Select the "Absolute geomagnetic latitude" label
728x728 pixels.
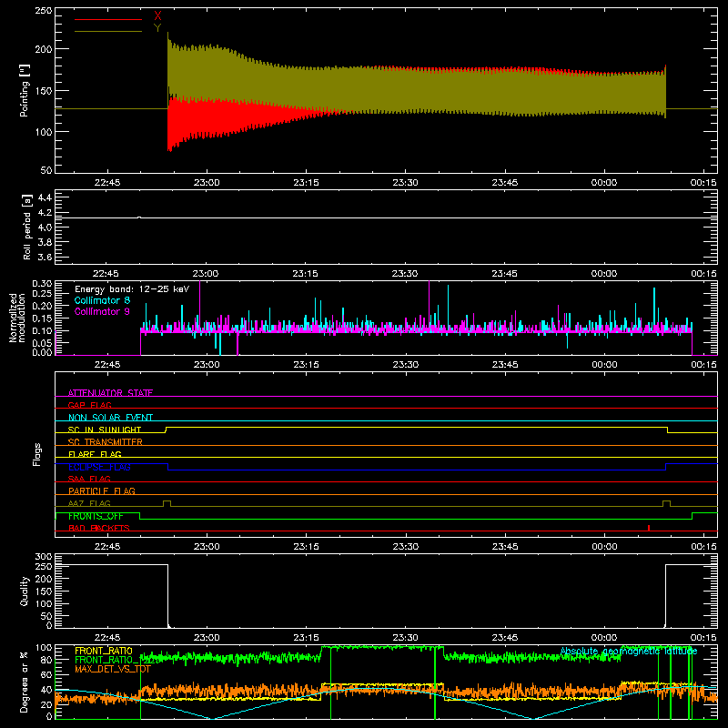[x=629, y=652]
